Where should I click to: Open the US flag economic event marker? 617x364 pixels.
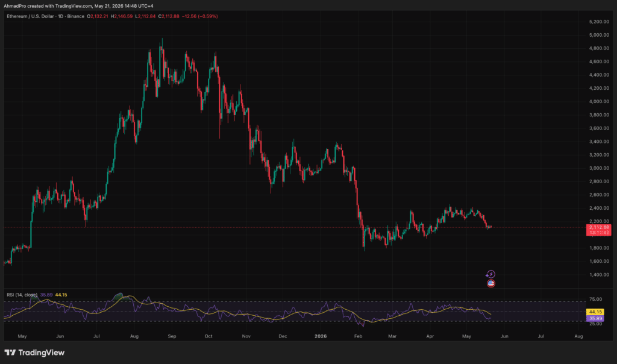click(490, 283)
